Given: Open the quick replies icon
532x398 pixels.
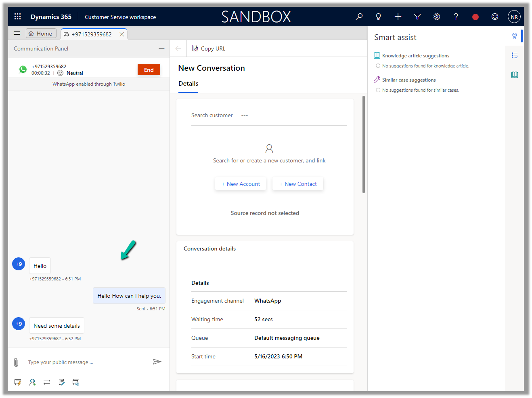Looking at the screenshot, I should coord(18,382).
